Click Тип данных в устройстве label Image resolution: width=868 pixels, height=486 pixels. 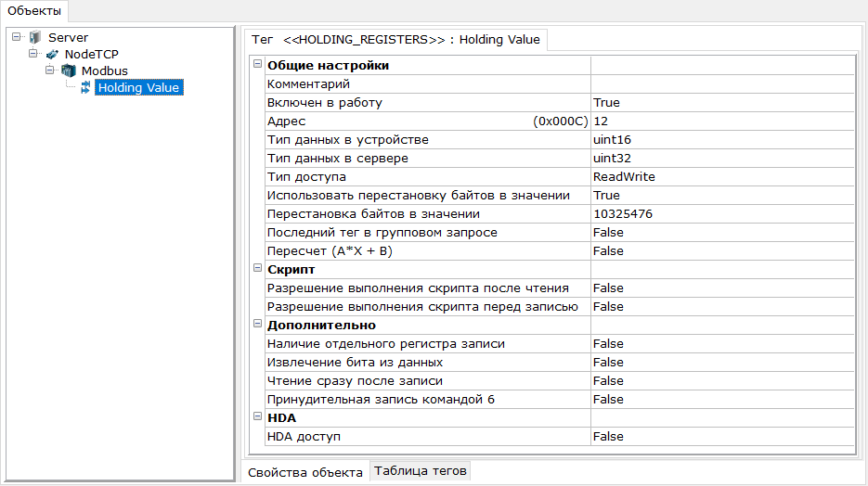[x=347, y=140]
